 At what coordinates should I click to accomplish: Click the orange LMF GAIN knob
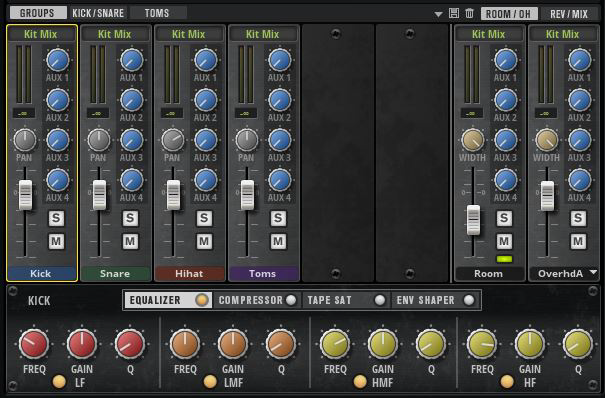(x=233, y=344)
